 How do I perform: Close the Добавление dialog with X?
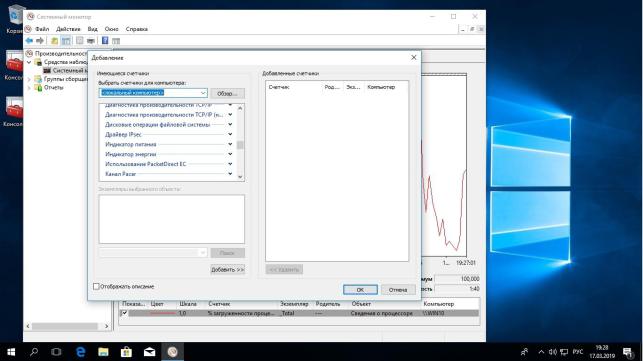click(x=414, y=57)
